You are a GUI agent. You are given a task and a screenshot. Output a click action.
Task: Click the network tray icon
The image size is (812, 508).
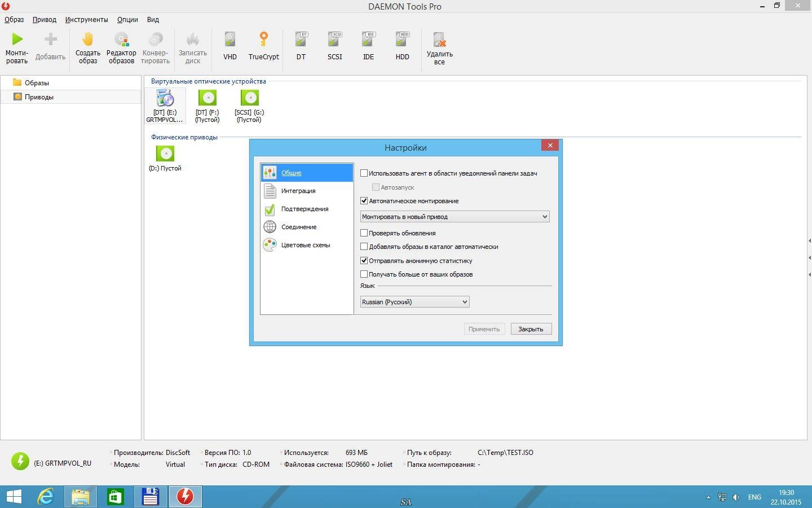pyautogui.click(x=722, y=497)
